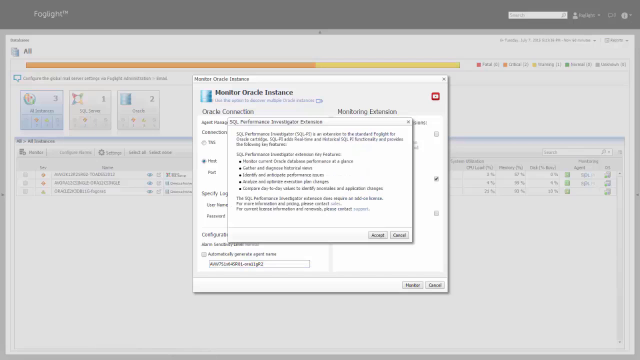Image resolution: width=640 pixels, height=360 pixels.
Task: Select the Oracle tile
Action: tap(138, 110)
